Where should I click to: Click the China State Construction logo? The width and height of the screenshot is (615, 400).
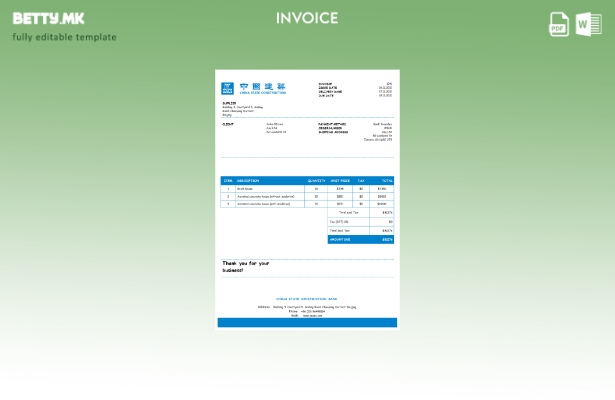(253, 88)
